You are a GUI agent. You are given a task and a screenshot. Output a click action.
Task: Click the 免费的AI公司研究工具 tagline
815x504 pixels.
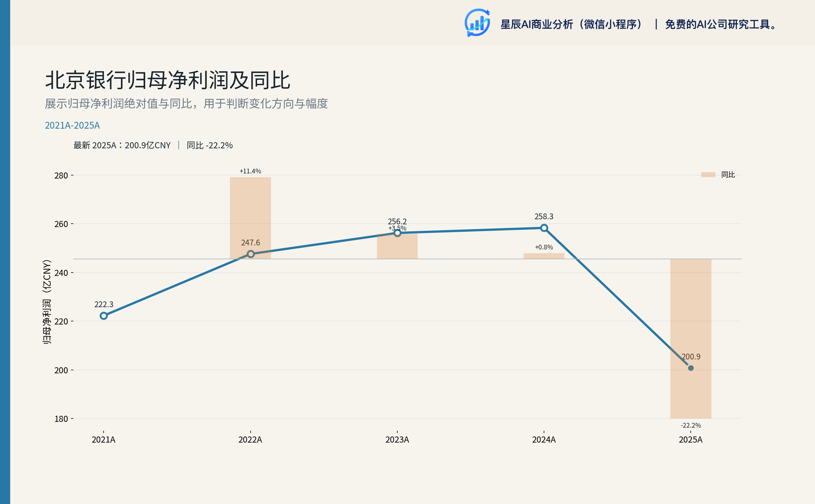[x=721, y=24]
